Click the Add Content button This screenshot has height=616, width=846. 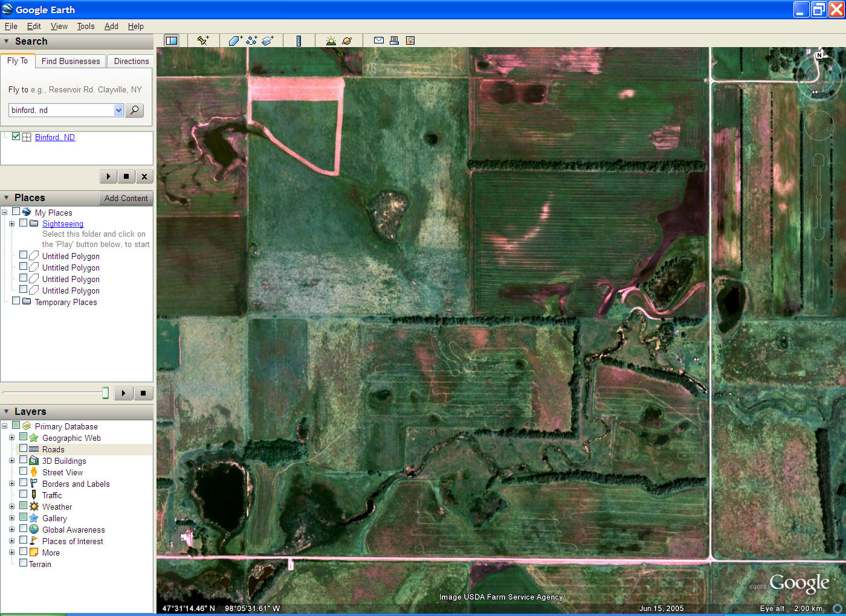(126, 198)
